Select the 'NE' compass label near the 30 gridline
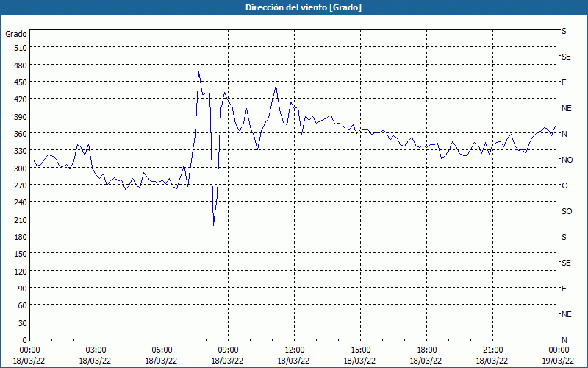 tap(566, 314)
